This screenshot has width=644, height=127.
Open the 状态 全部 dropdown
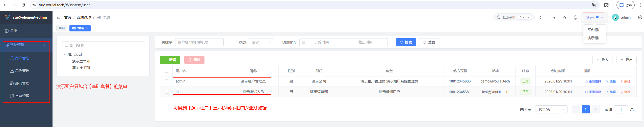click(x=262, y=42)
